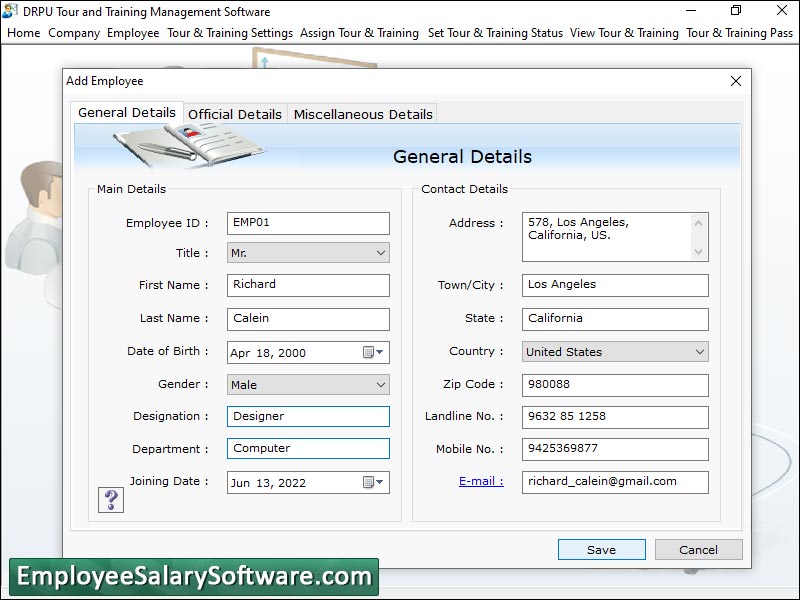Expand the Title dropdown showing Mr.
Image resolution: width=800 pixels, height=600 pixels.
click(x=380, y=253)
